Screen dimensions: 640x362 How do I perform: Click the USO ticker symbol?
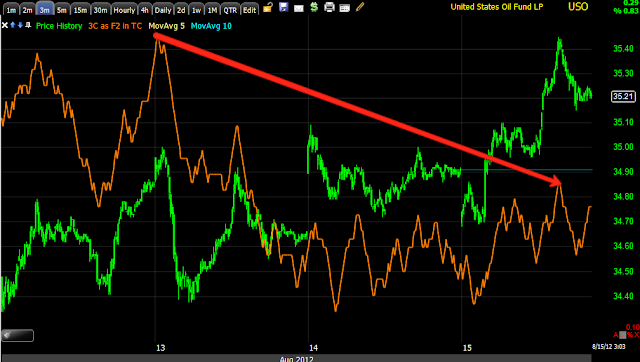coord(578,7)
